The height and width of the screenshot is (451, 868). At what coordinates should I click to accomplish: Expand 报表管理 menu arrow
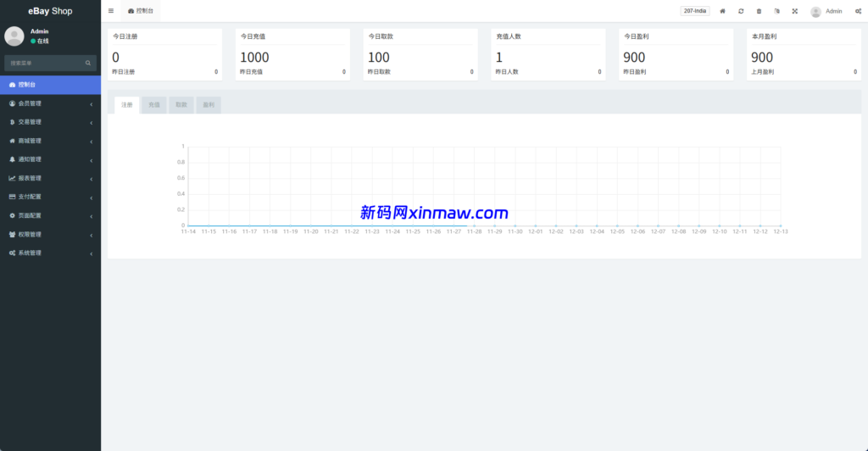pyautogui.click(x=92, y=179)
